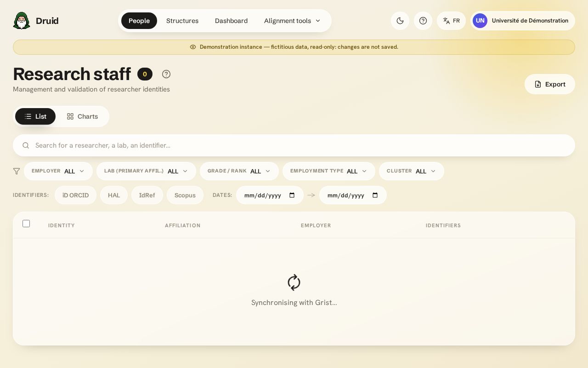Open the start date calendar picker icon

click(x=292, y=195)
